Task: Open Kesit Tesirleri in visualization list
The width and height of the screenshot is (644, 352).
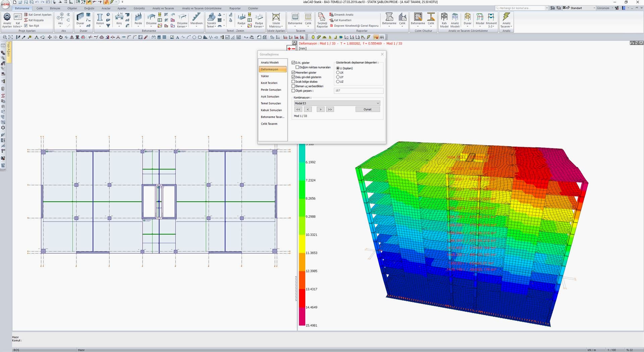Action: tap(269, 83)
